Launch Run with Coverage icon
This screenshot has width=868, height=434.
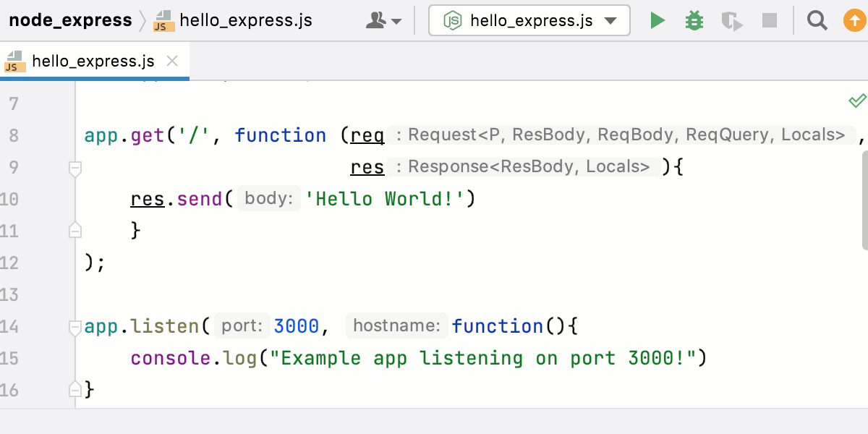pos(731,20)
